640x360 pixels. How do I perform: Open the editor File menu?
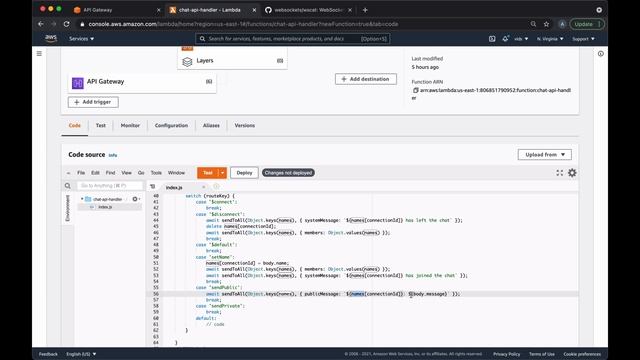coord(81,173)
